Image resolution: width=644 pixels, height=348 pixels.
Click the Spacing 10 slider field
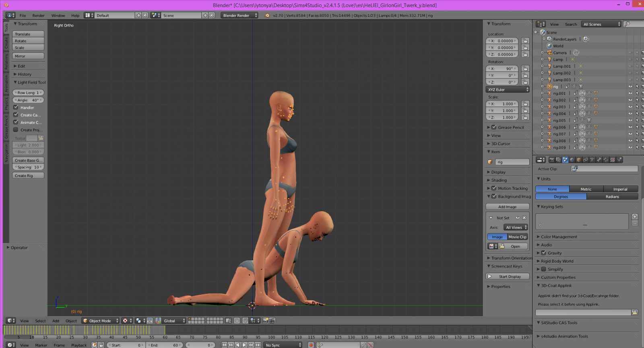28,167
